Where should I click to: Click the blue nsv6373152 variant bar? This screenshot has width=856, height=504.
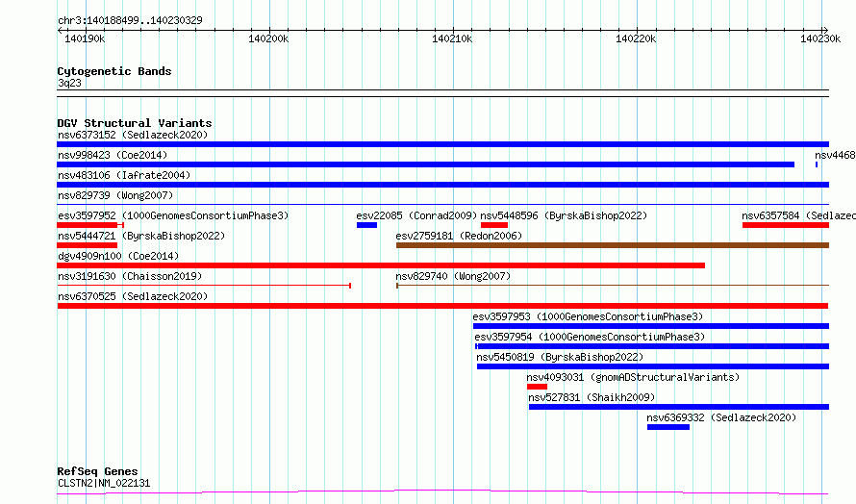coord(442,144)
